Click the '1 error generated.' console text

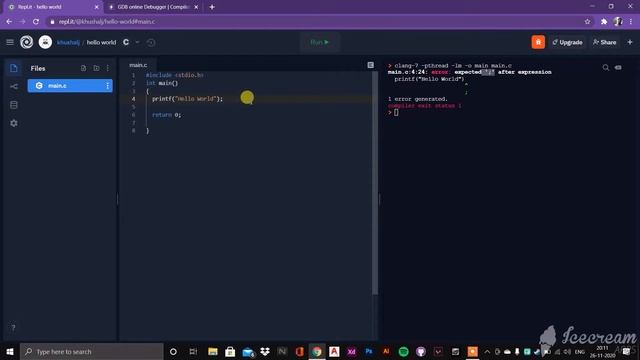click(x=418, y=99)
